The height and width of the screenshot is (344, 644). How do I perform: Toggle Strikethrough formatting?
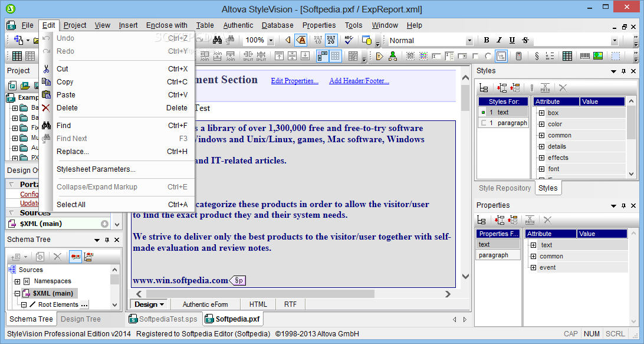pos(525,40)
